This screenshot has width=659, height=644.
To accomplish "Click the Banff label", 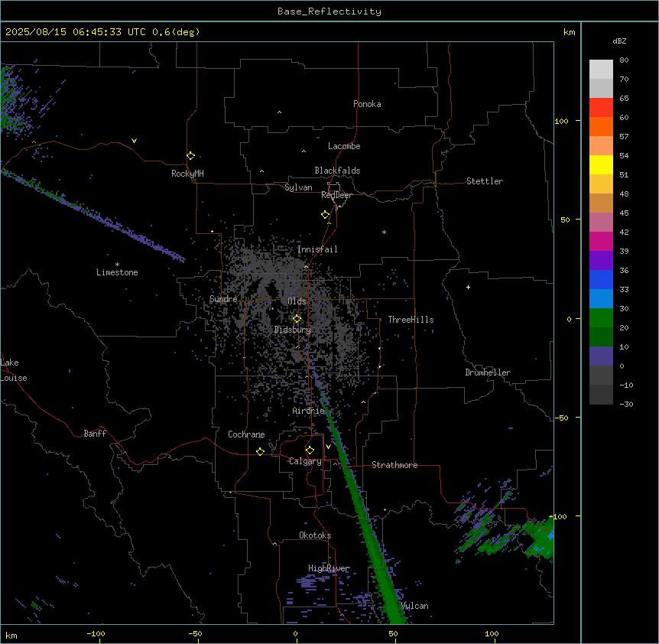I will pyautogui.click(x=95, y=434).
